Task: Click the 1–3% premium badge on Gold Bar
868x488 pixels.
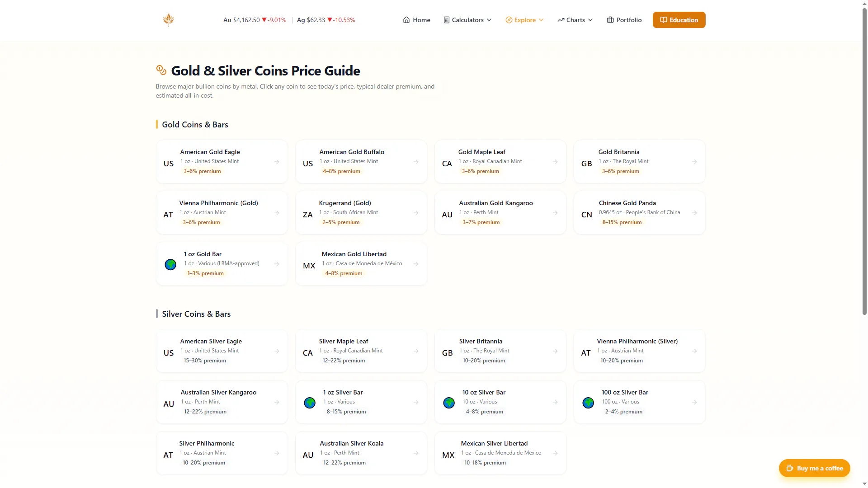Action: click(205, 273)
